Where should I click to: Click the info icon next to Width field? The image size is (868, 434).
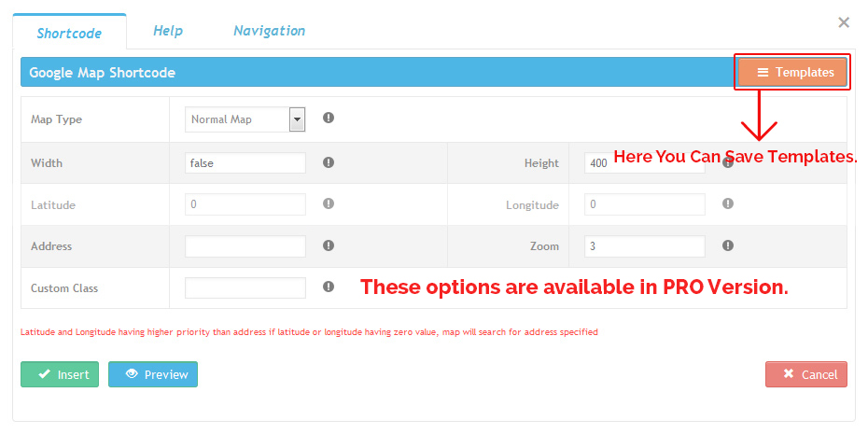pyautogui.click(x=329, y=162)
